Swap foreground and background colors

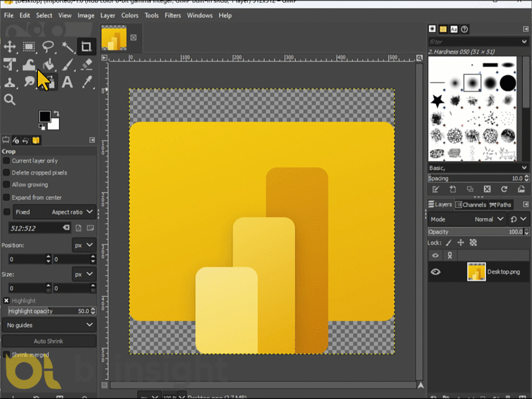pos(56,113)
